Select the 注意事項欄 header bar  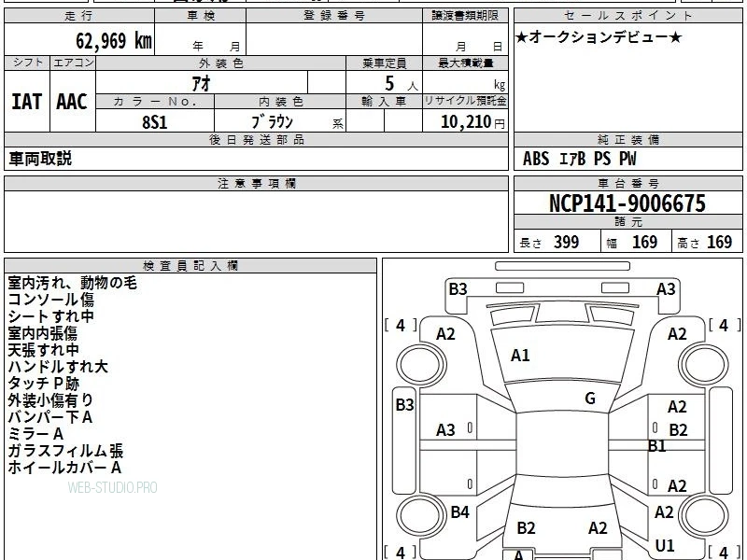256,183
